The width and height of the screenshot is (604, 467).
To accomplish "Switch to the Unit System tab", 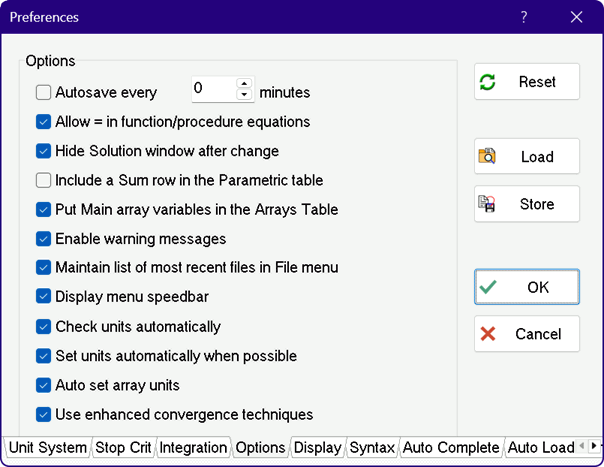I will [46, 448].
